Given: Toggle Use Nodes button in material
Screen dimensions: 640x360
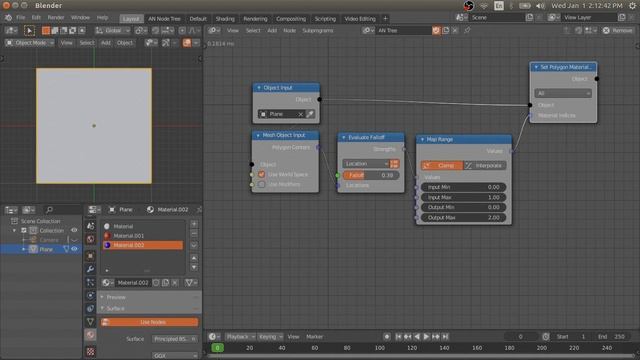Looking at the screenshot, I should (150, 322).
